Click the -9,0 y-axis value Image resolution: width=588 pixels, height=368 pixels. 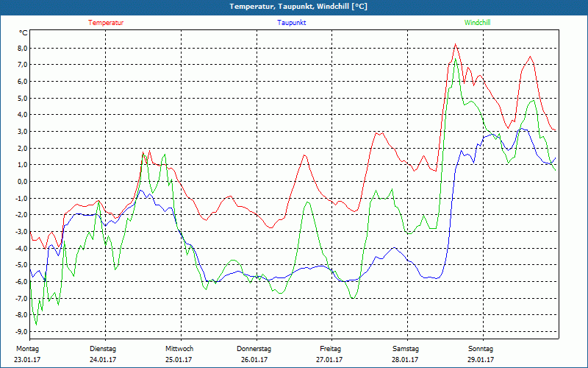[x=22, y=332]
